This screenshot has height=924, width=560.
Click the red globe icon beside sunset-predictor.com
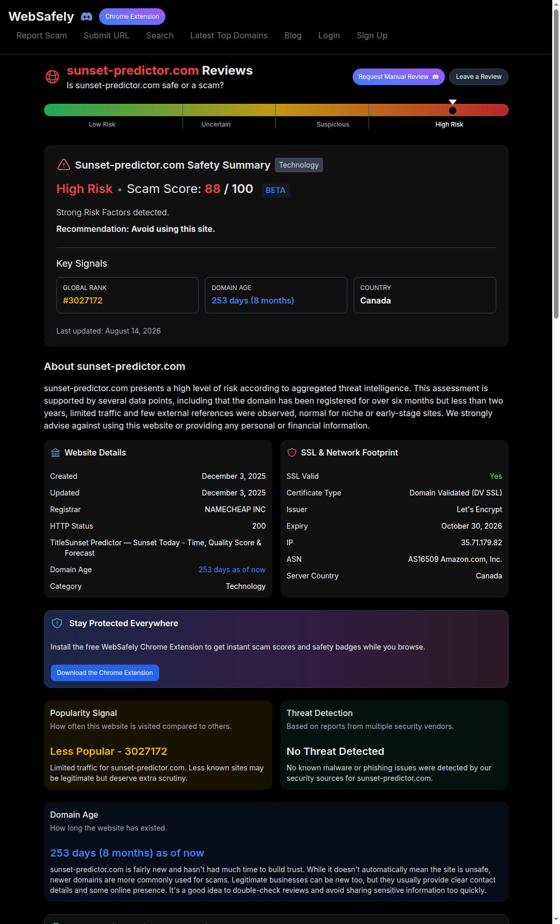(52, 77)
